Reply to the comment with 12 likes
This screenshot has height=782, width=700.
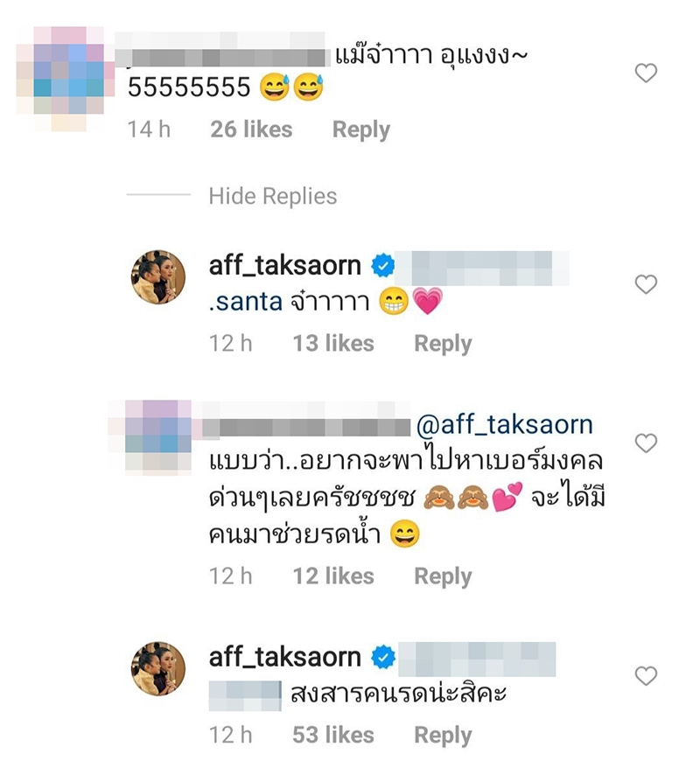pyautogui.click(x=443, y=576)
